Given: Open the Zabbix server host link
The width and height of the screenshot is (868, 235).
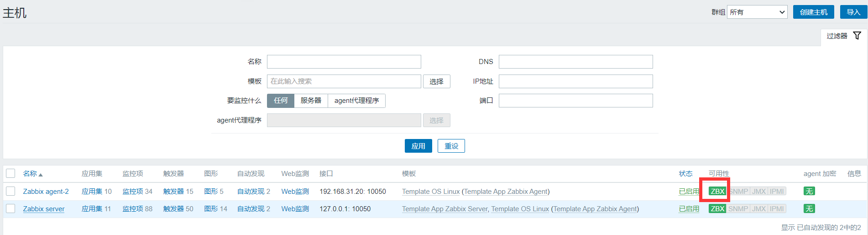Looking at the screenshot, I should (x=44, y=209).
